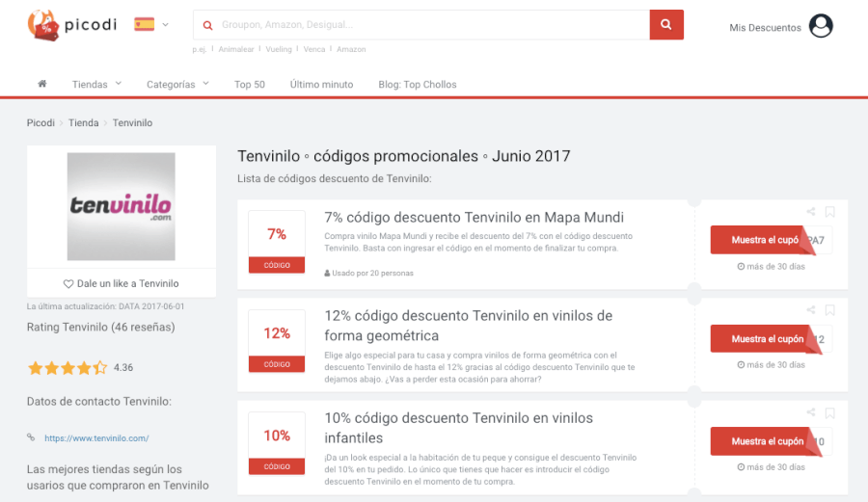The image size is (868, 502).
Task: Show coupon for 10% vinilos infantiles offer
Action: tap(766, 441)
